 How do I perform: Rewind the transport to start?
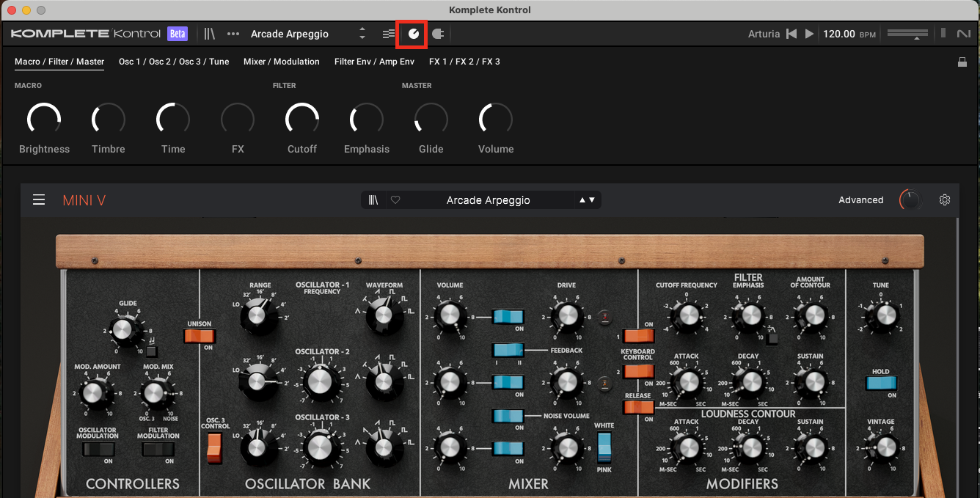pos(791,34)
